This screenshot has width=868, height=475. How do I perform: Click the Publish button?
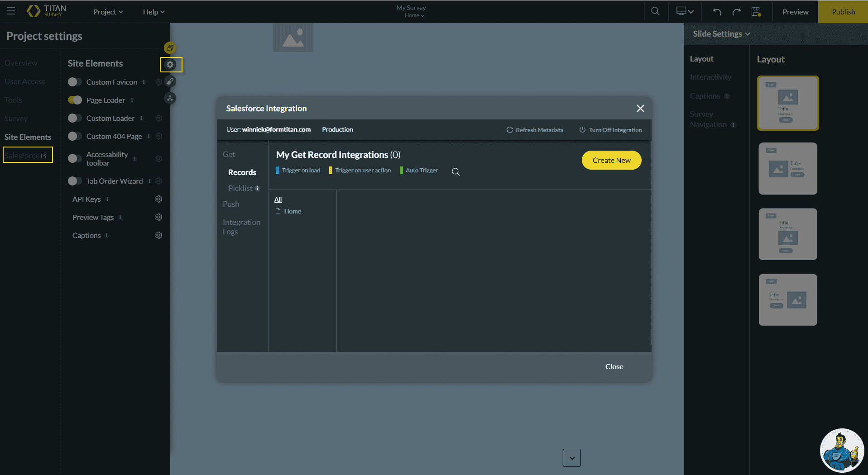point(843,12)
